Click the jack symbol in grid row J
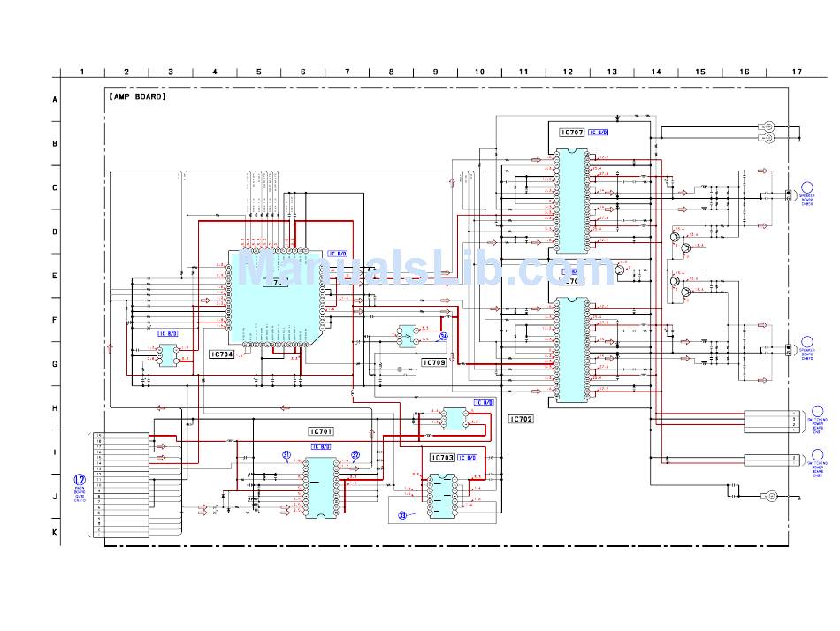Image resolution: width=840 pixels, height=631 pixels. pos(771,496)
